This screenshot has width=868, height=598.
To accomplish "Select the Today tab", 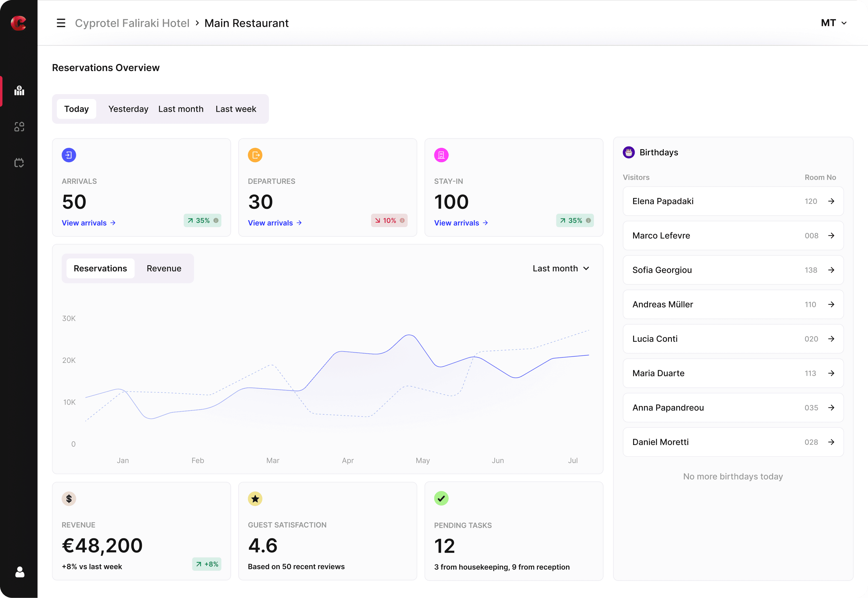I will point(76,109).
